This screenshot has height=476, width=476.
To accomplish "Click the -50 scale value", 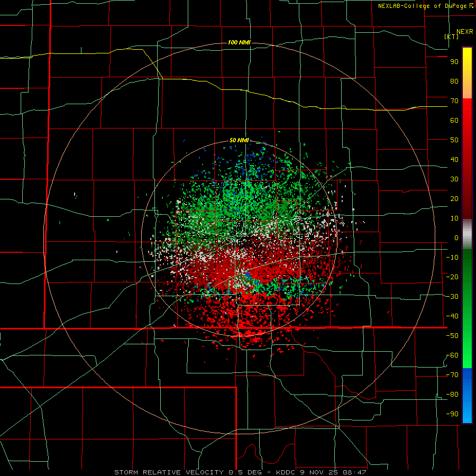I will pyautogui.click(x=452, y=336).
